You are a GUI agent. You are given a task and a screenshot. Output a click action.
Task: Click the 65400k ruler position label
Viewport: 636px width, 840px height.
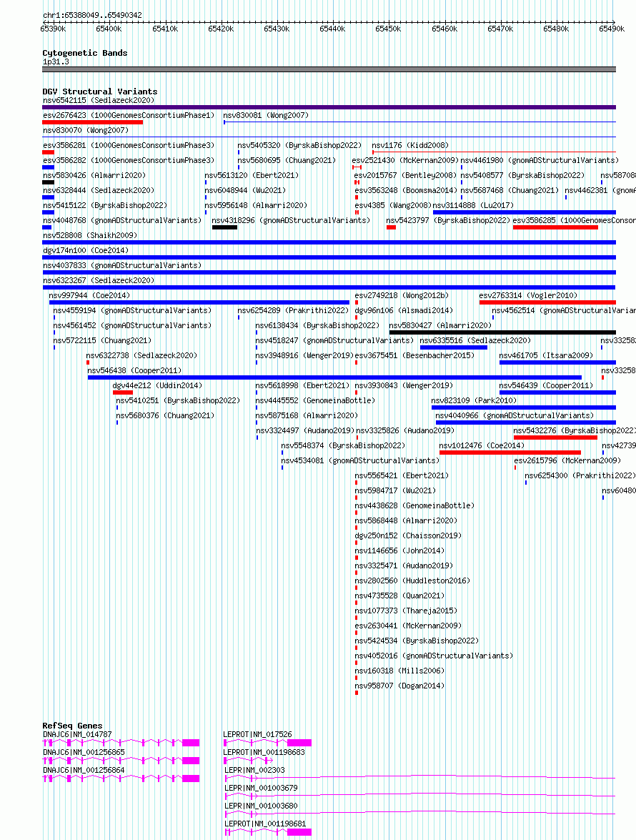point(109,29)
